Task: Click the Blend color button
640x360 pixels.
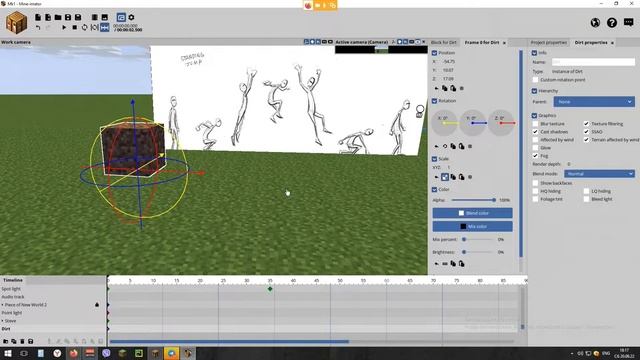Action: tap(472, 213)
